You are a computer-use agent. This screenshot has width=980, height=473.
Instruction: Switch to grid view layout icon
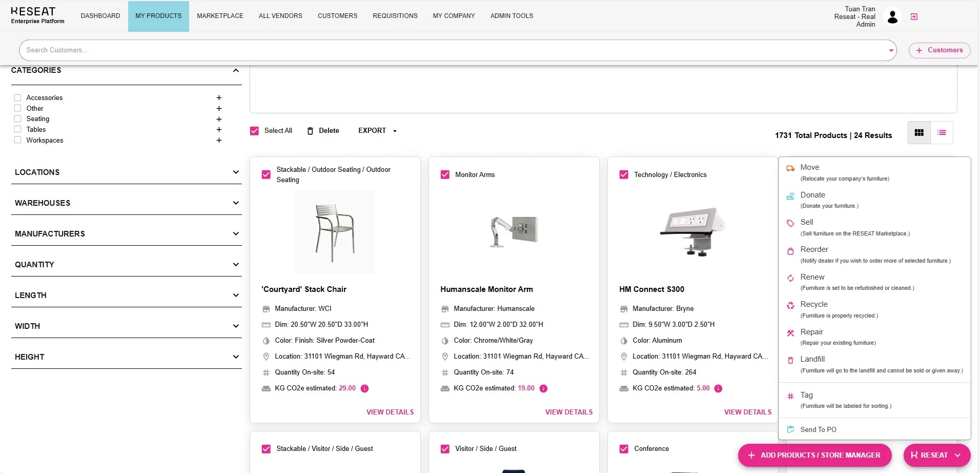(x=919, y=133)
